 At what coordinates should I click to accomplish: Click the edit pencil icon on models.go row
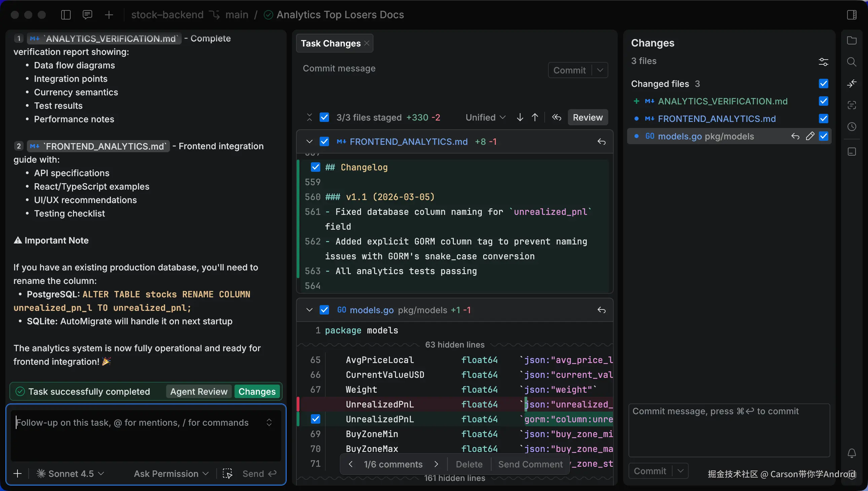point(810,136)
